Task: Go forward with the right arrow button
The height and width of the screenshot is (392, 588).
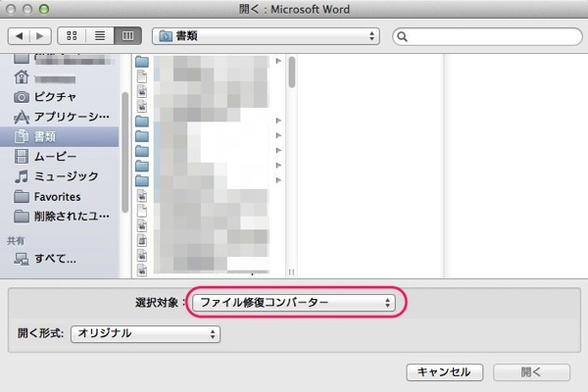Action: coord(40,36)
